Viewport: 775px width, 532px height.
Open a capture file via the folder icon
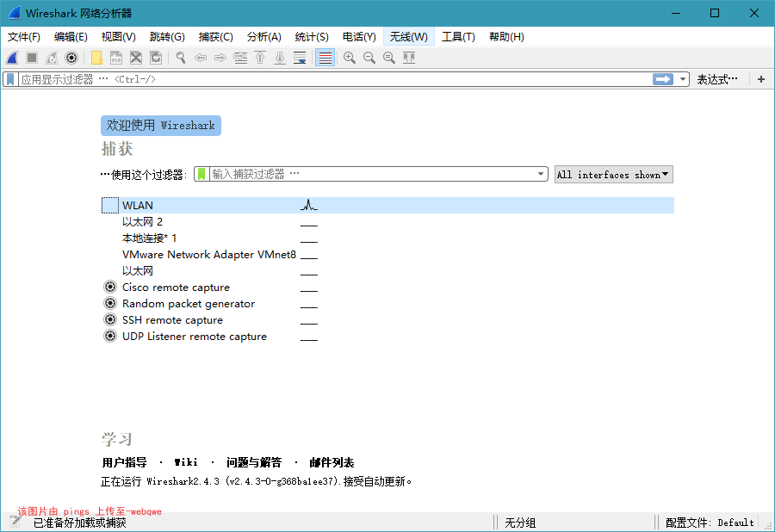tap(96, 58)
